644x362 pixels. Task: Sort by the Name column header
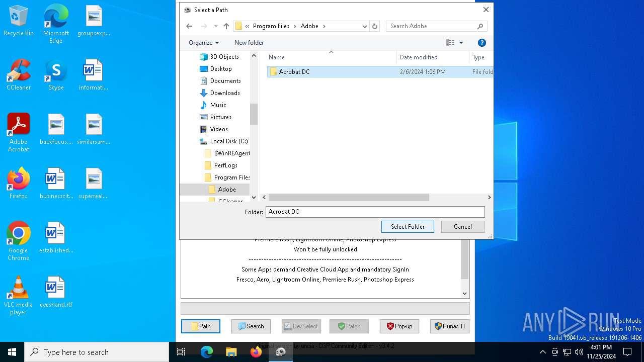tap(331, 57)
